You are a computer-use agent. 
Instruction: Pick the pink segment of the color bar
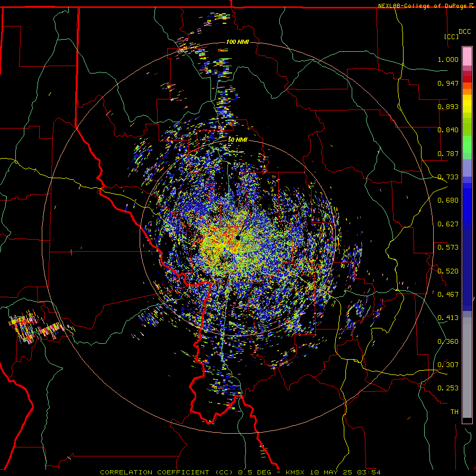point(467,57)
